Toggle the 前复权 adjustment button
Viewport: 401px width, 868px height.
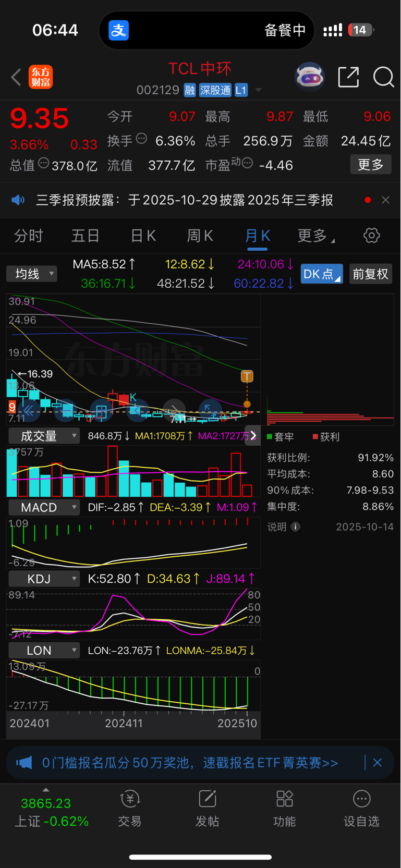[370, 274]
